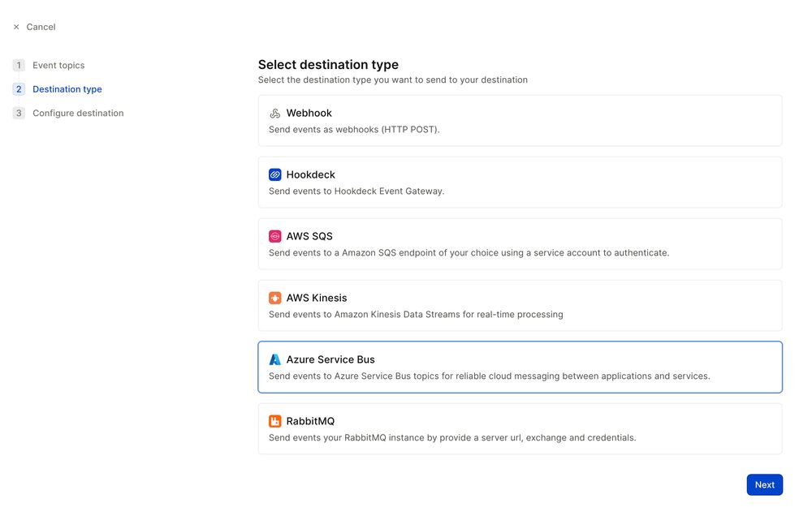
Task: Click the RabbitMQ instance description text
Action: tap(452, 437)
